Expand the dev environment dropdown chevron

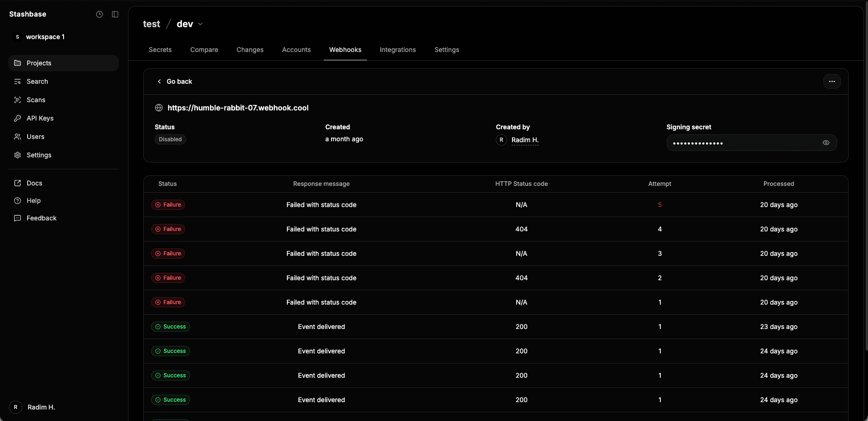pos(200,24)
